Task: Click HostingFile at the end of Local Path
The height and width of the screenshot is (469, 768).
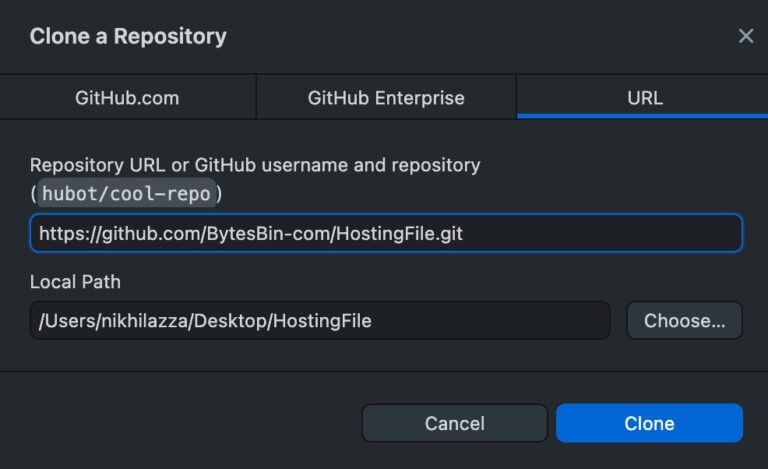Action: pos(322,321)
